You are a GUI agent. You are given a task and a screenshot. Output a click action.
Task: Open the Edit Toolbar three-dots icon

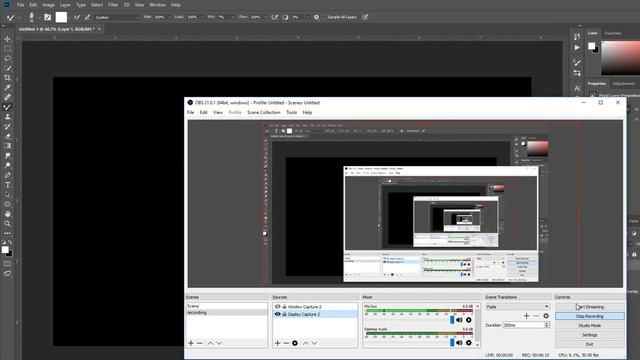[x=7, y=233]
